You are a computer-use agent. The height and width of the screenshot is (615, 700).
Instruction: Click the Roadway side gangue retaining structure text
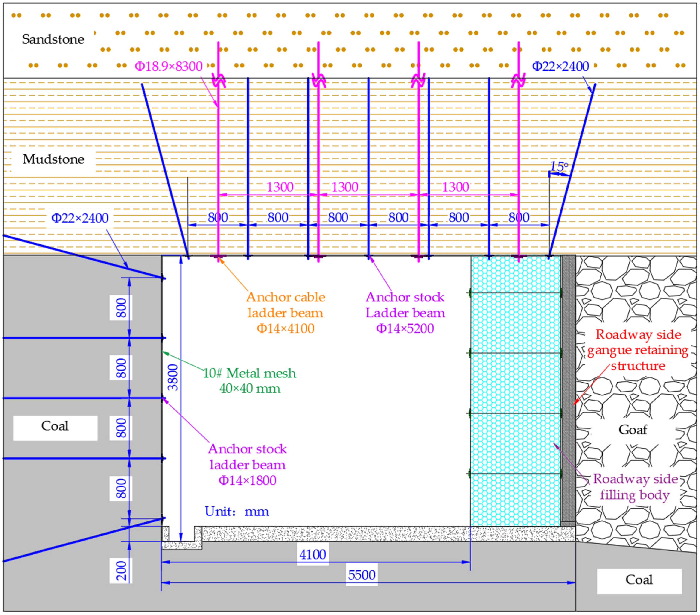638,350
